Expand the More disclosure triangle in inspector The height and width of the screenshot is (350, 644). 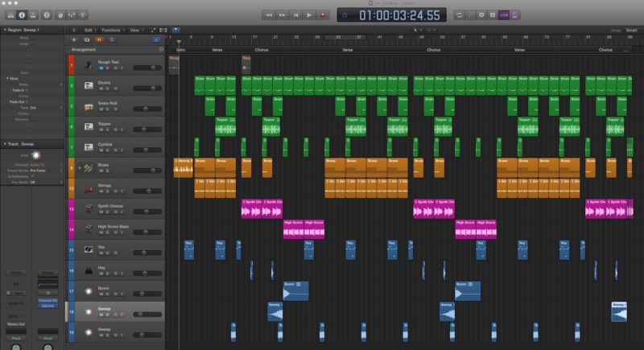tap(7, 78)
